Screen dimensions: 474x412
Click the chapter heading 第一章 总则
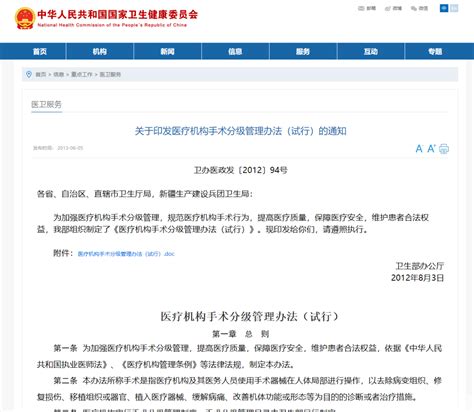(x=241, y=334)
